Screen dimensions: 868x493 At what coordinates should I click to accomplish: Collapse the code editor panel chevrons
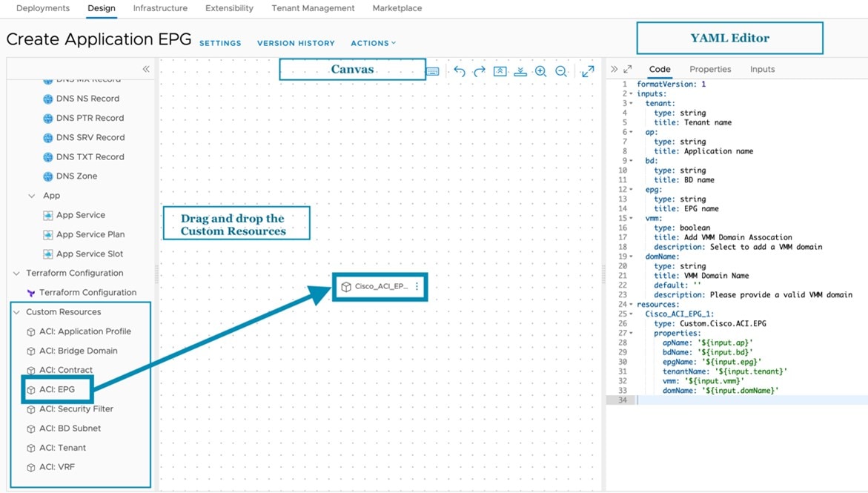pyautogui.click(x=614, y=69)
